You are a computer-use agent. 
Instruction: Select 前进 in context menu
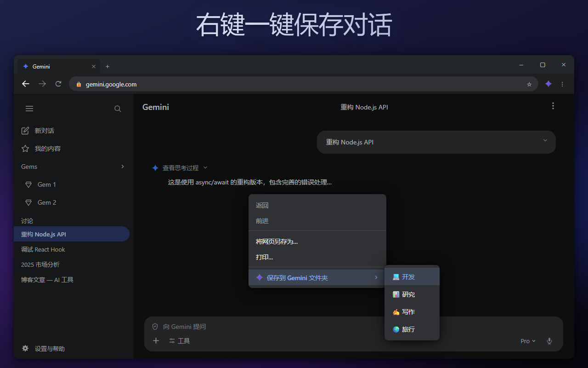(x=317, y=221)
